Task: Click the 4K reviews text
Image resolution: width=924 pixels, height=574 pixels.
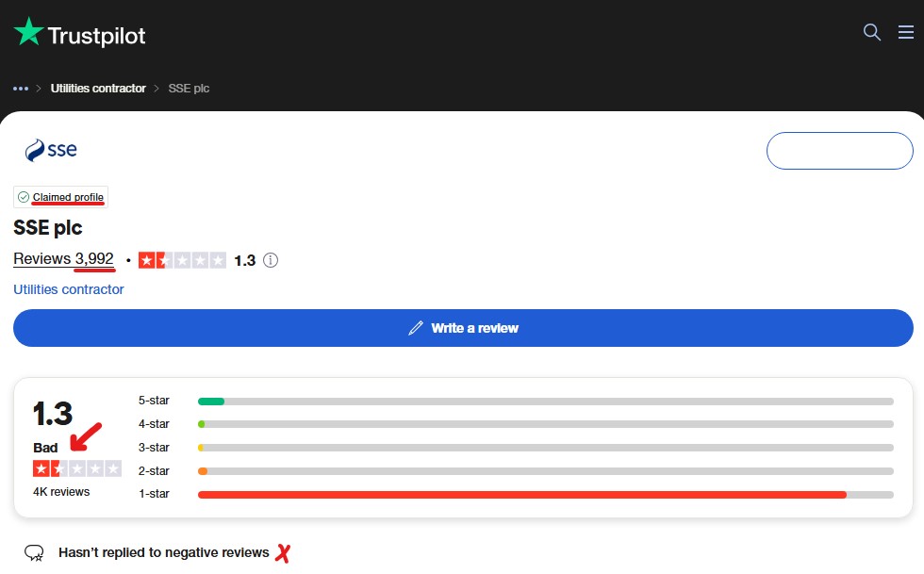Action: coord(61,491)
